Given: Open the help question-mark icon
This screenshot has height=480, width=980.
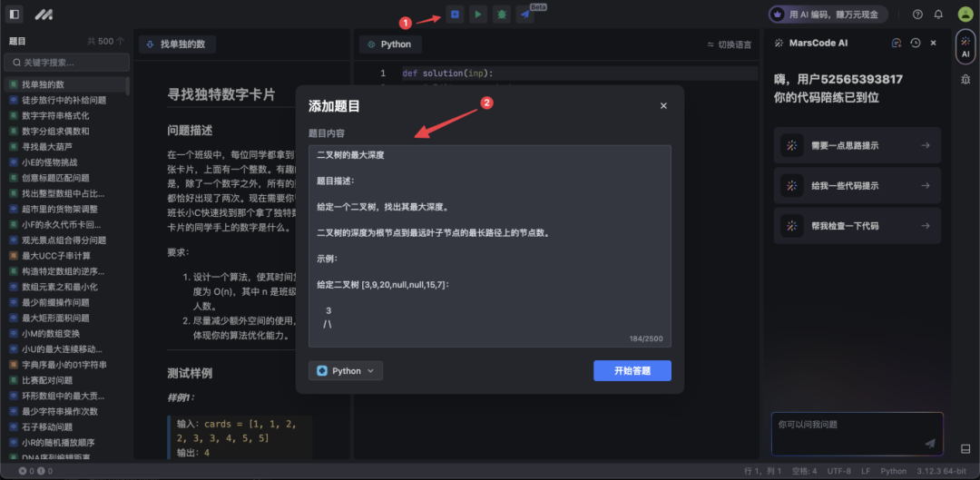Looking at the screenshot, I should pos(917,14).
